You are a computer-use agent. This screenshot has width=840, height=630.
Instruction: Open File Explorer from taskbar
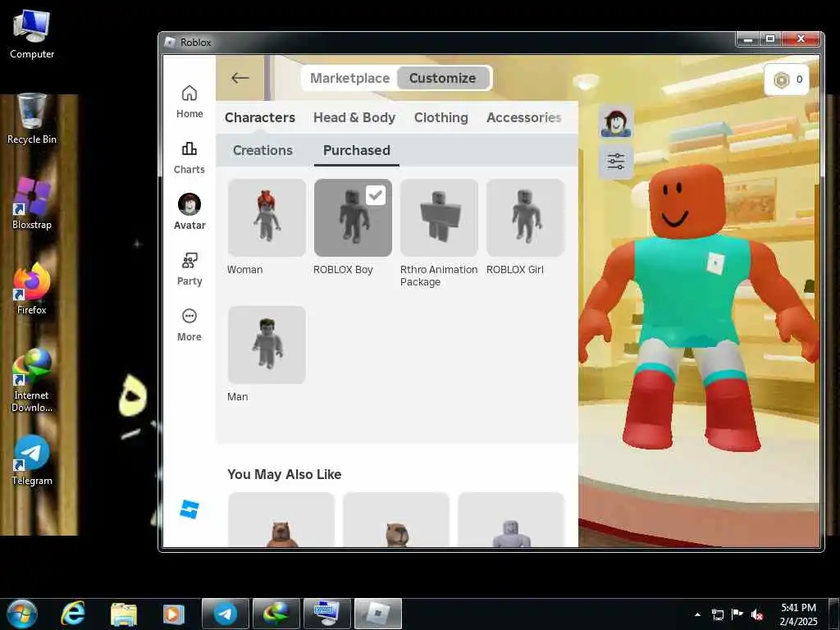(x=123, y=614)
